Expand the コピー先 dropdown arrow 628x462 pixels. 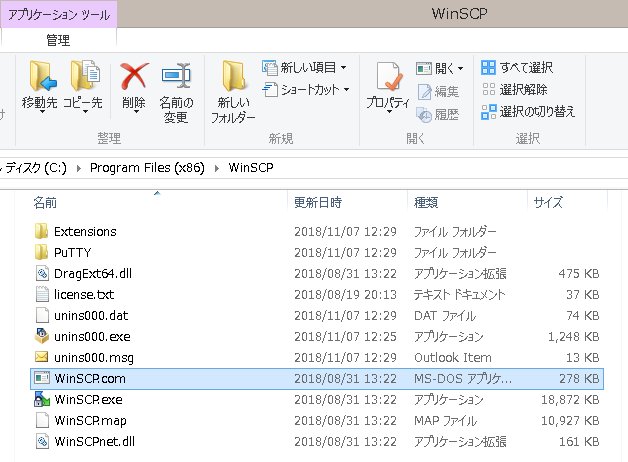85,112
